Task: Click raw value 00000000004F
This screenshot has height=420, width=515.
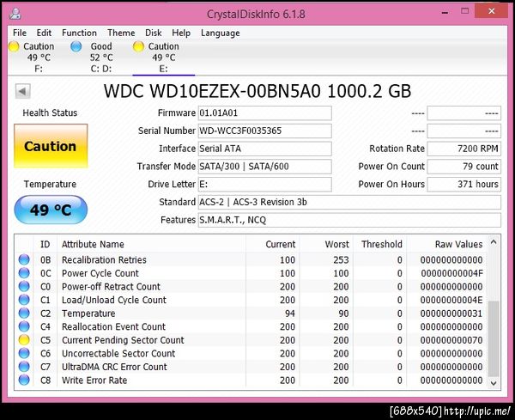Action: pos(451,273)
